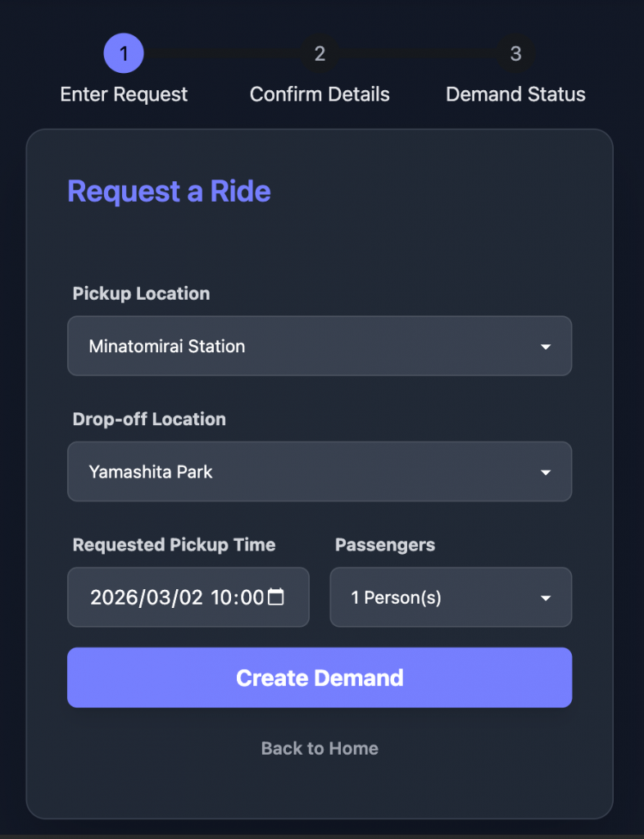Click the Drop-off Location field label
Screen dimensions: 644x839
(149, 419)
